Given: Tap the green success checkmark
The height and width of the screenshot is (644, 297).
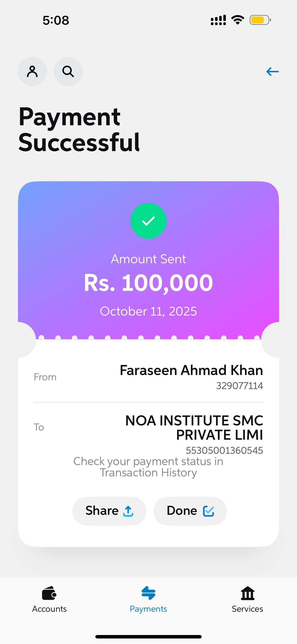Looking at the screenshot, I should click(x=148, y=221).
